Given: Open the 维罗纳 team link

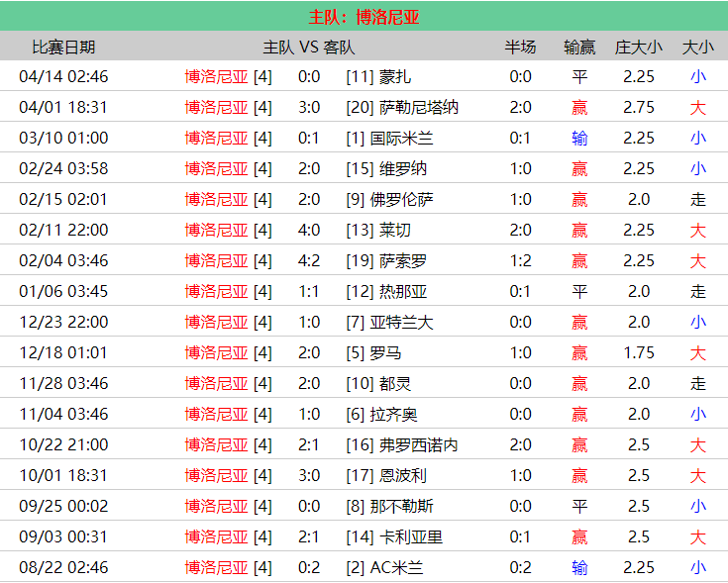Looking at the screenshot, I should (404, 168).
